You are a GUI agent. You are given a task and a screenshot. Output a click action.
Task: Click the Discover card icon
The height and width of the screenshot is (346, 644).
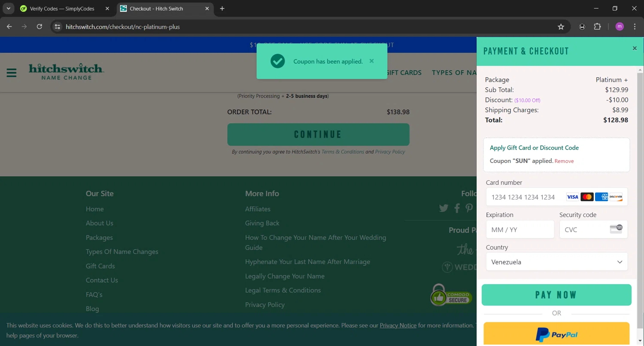[x=616, y=197]
